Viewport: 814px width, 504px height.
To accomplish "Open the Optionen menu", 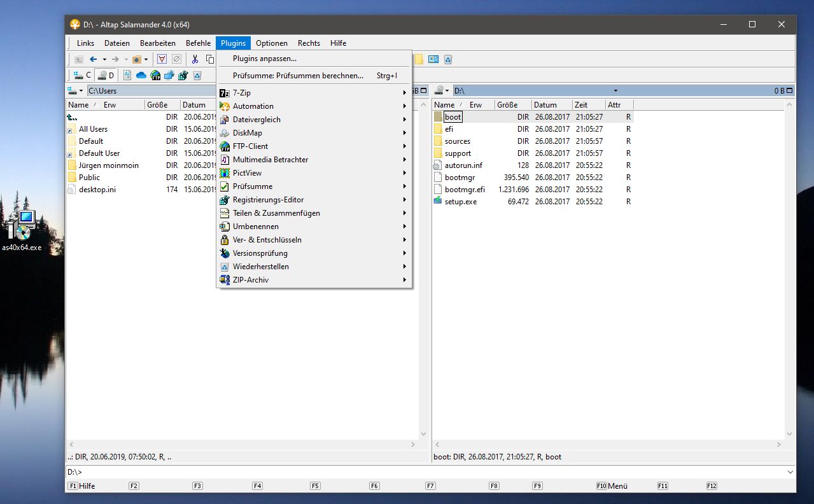I will tap(272, 43).
